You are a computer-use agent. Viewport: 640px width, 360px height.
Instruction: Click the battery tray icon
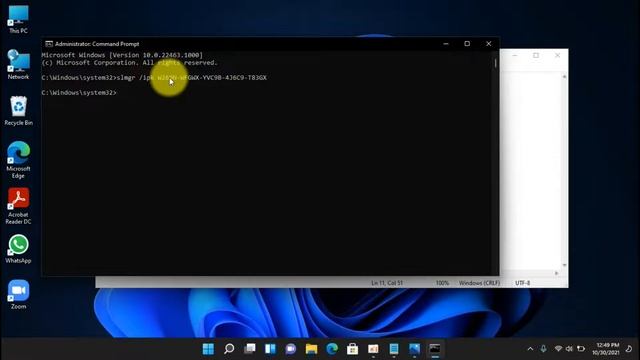click(581, 349)
